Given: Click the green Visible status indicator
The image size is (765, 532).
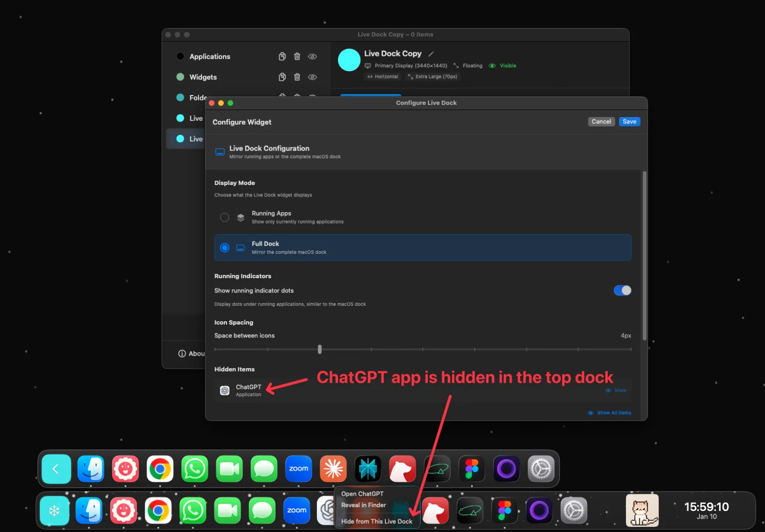Looking at the screenshot, I should [503, 66].
